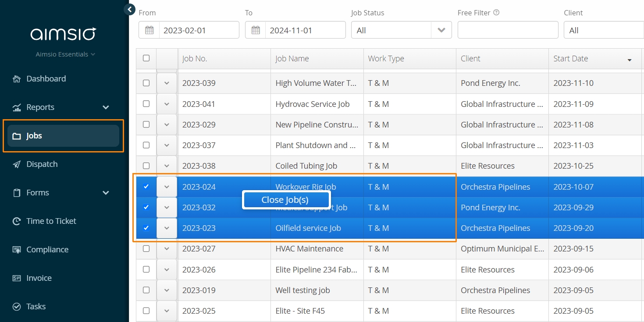Sort by the Job No. column header

(x=224, y=59)
